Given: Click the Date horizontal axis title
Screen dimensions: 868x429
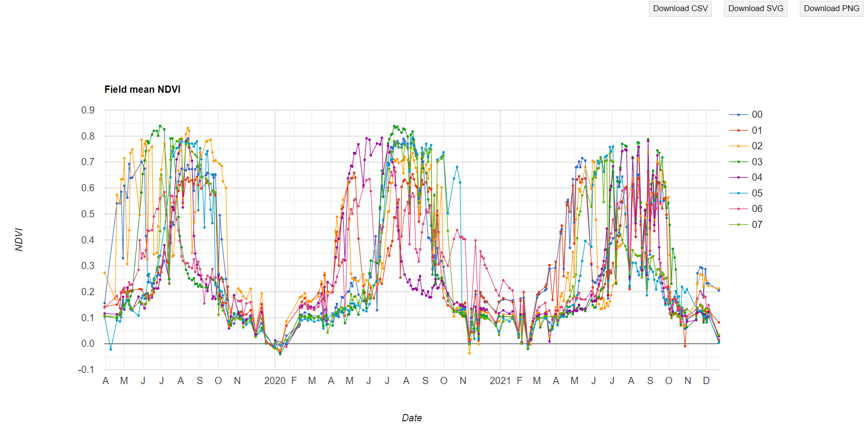Looking at the screenshot, I should pos(412,418).
